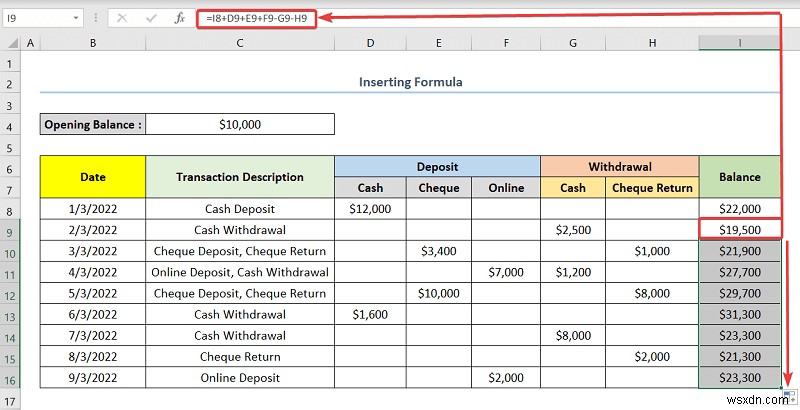Select the $2,500 cash withdrawal cell

pos(573,230)
